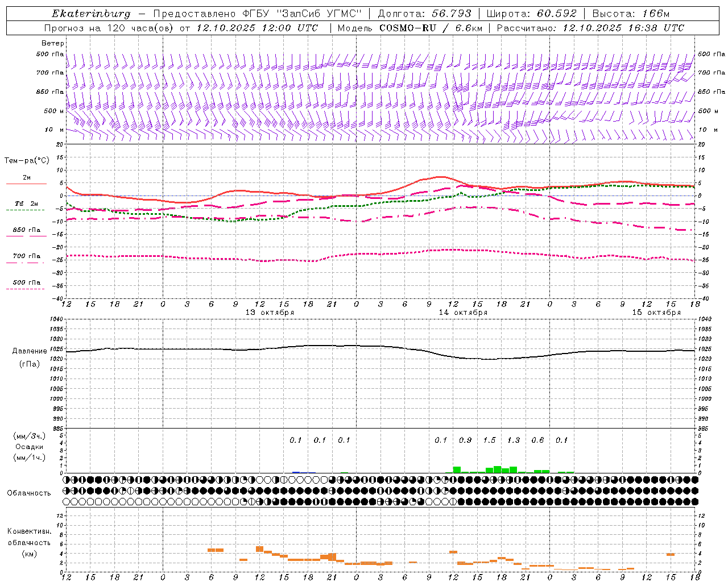Screen dimensions: 728x582
Task: Click the dotted pink line sample under "500 гПа" legend
Action: pyautogui.click(x=26, y=289)
